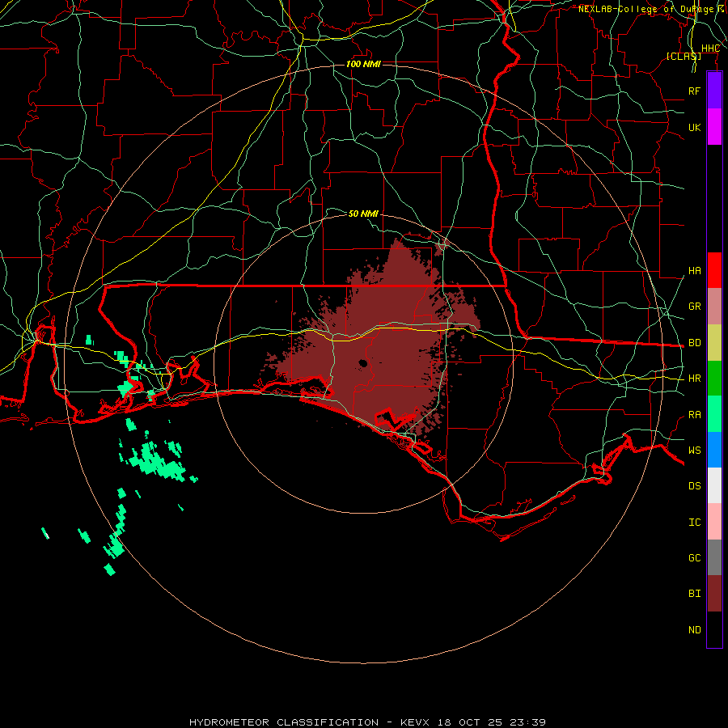728x728 pixels.
Task: Click the 'IC' legend label
Action: [694, 523]
